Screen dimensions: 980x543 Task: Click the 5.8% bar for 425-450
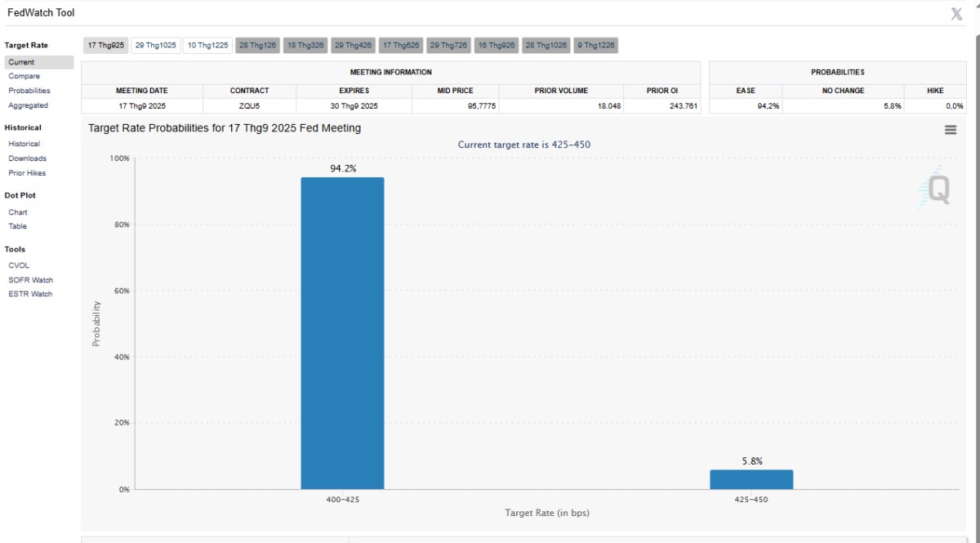751,479
